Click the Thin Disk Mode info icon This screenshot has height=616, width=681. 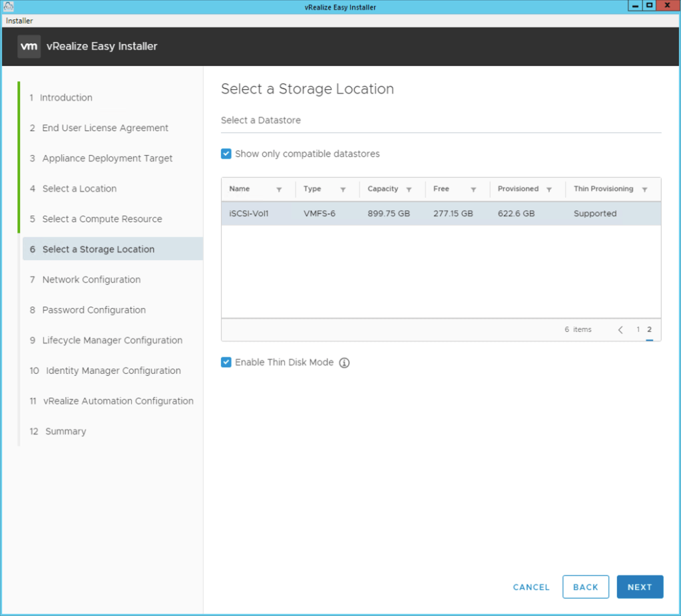click(344, 363)
